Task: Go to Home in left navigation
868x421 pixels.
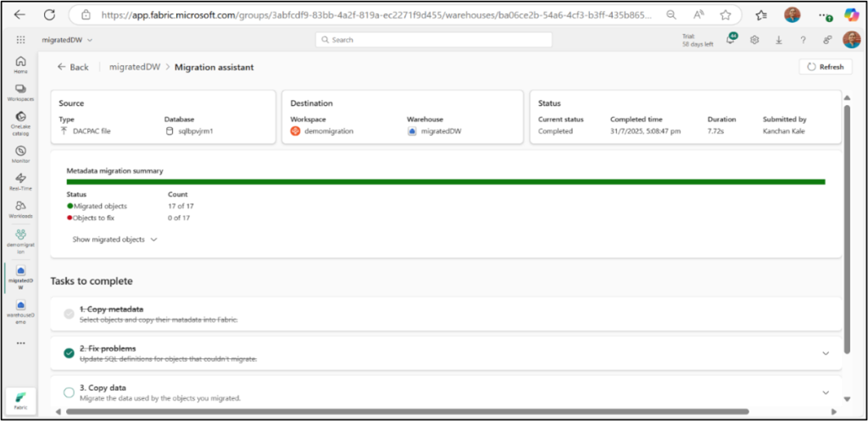Action: pos(20,64)
